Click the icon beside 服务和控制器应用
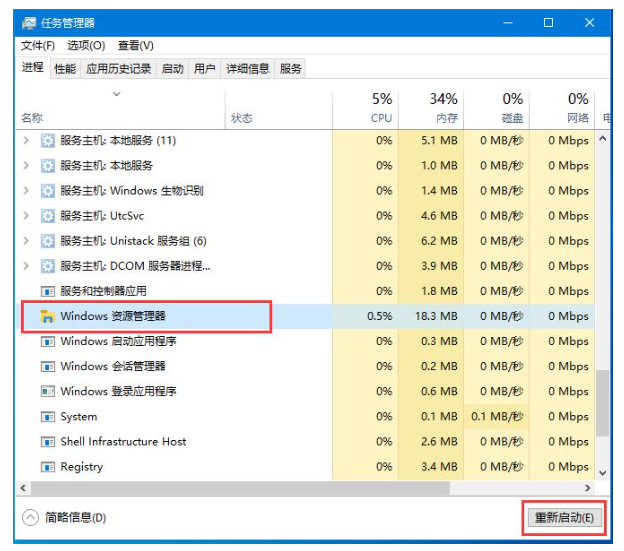 (47, 291)
